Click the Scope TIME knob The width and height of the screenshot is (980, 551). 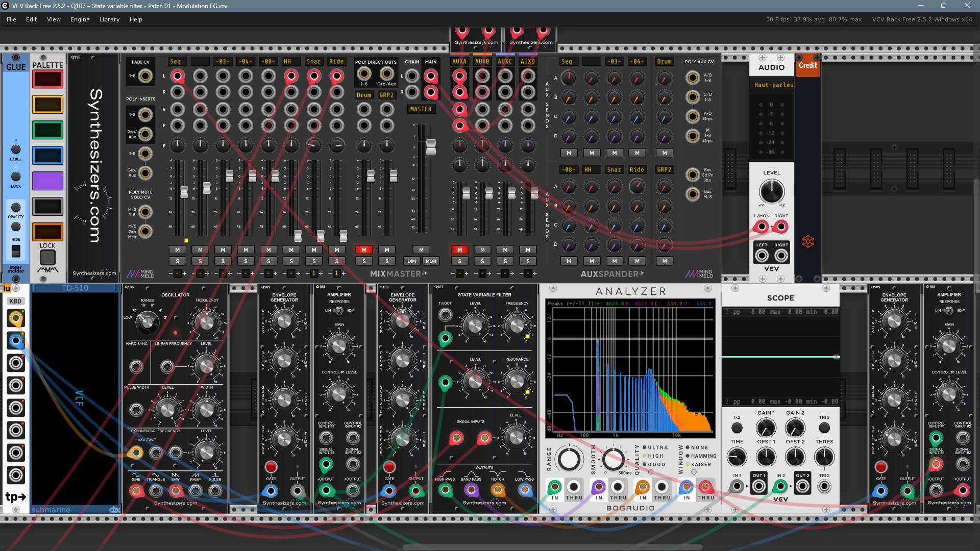click(737, 457)
